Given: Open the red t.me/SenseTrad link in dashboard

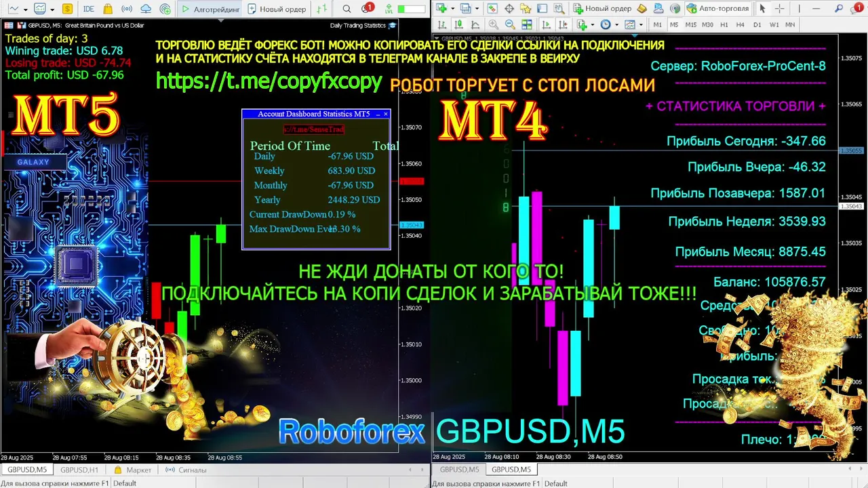Looking at the screenshot, I should (313, 129).
